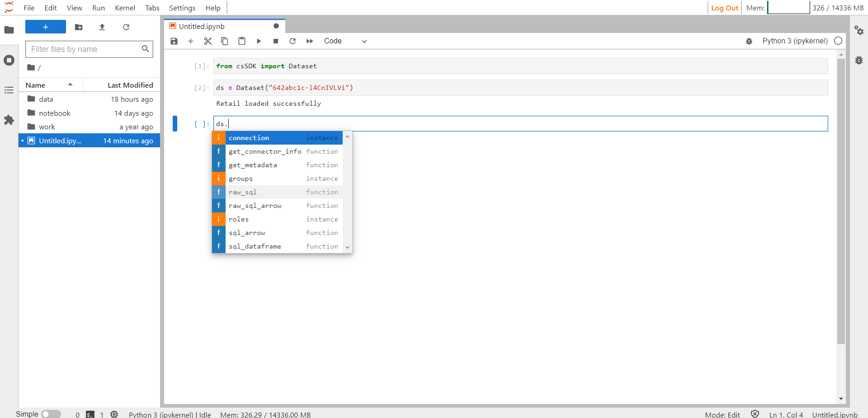This screenshot has width=868, height=418.
Task: Select Untitled.ipynb in file list
Action: click(90, 141)
